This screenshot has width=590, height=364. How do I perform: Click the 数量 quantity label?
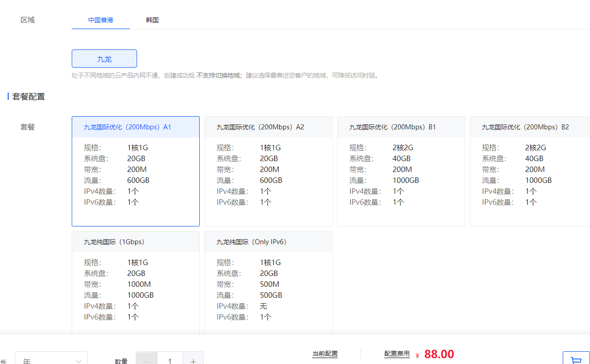click(121, 361)
